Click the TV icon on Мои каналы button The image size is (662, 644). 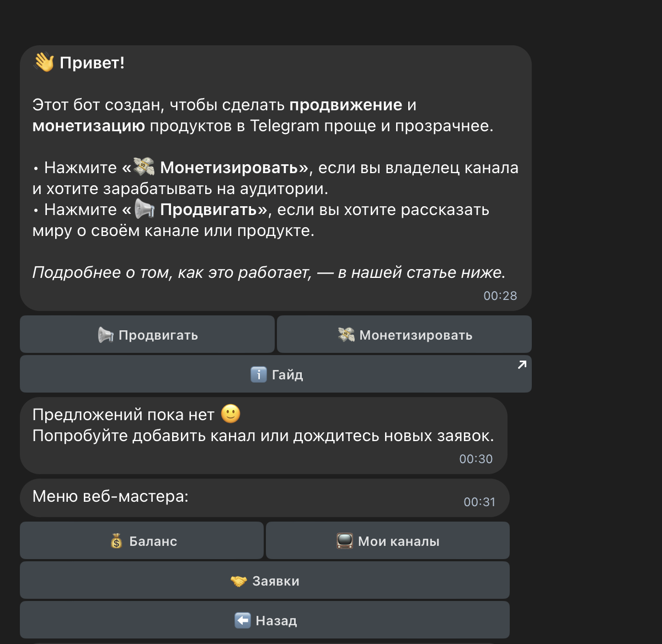click(x=345, y=541)
